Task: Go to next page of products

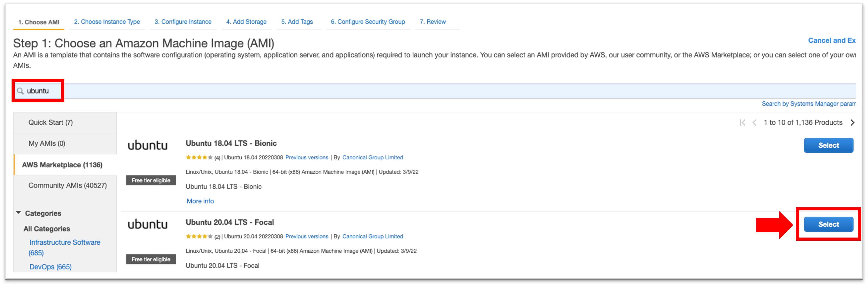Action: point(852,123)
